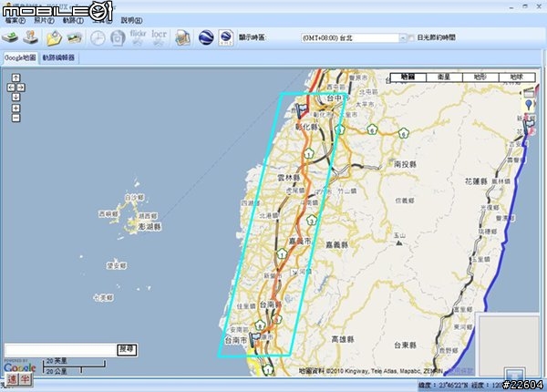Click the 七美鄉 island label
547x392 pixels.
tap(104, 297)
